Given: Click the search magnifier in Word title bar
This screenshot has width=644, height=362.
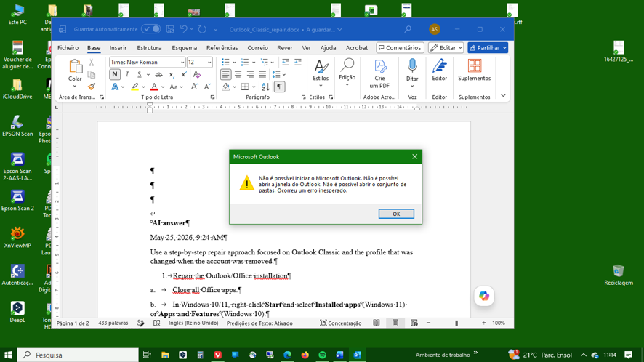Looking at the screenshot, I should click(408, 29).
